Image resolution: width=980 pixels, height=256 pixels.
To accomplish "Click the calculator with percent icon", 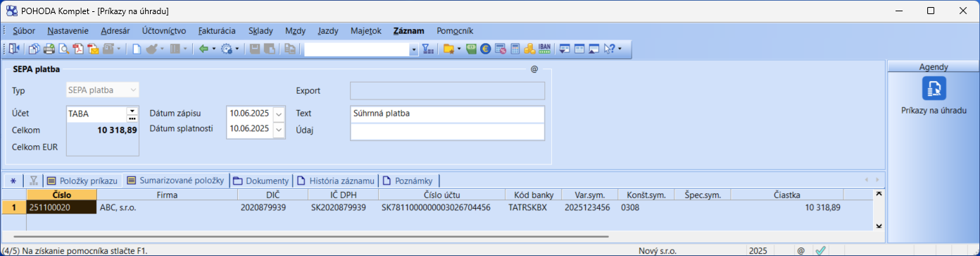I will [501, 49].
